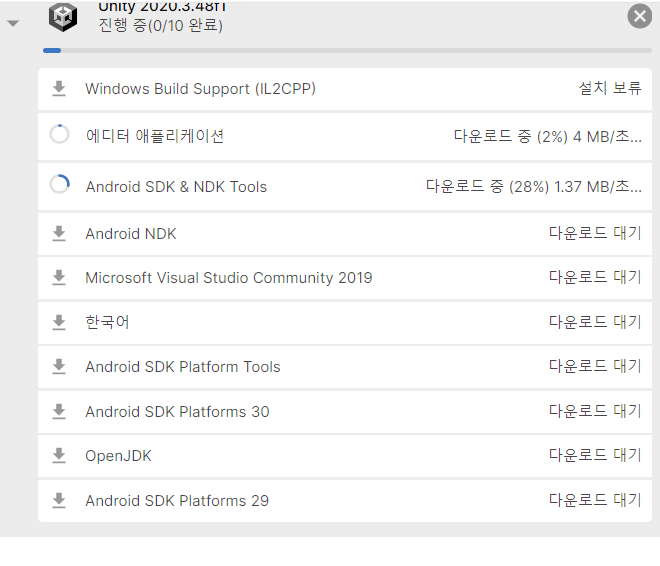The image size is (660, 566).
Task: Select the Windows Build Support (IL2CPP) label
Action: coord(200,89)
